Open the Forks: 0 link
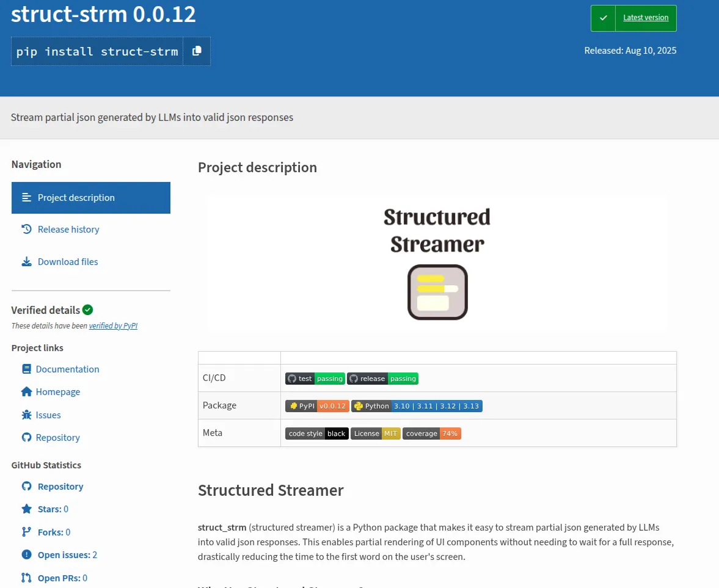 coord(54,532)
